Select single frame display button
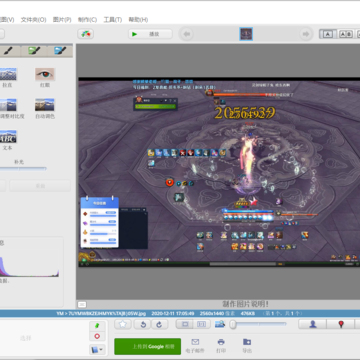Screen dimensions: 360x360 click(185, 324)
